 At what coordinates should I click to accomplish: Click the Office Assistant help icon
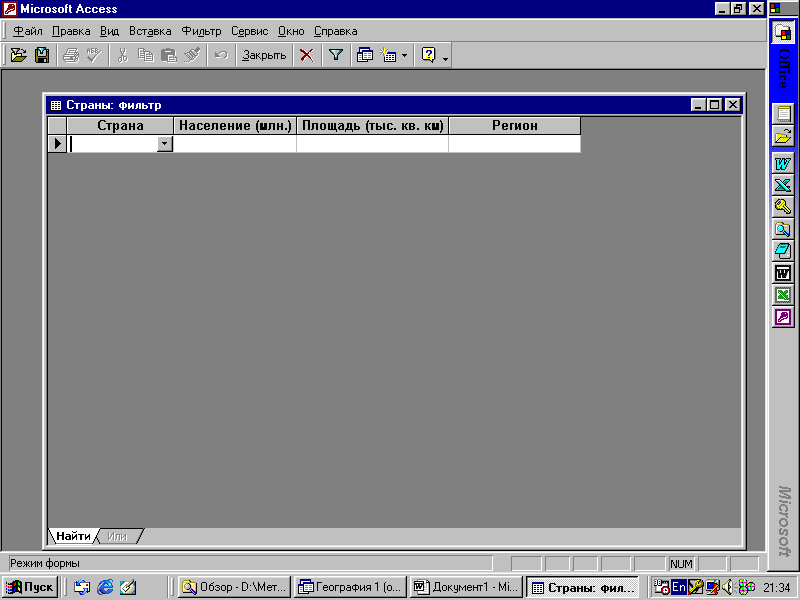[429, 55]
